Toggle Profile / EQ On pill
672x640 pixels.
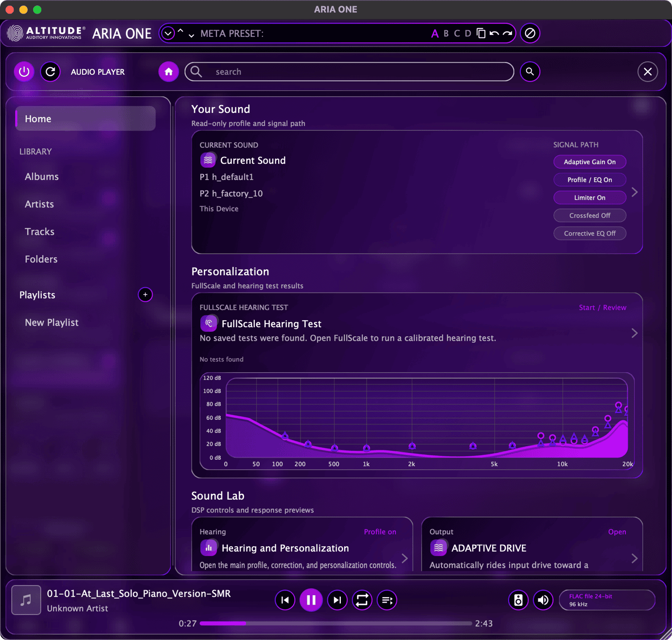point(590,180)
